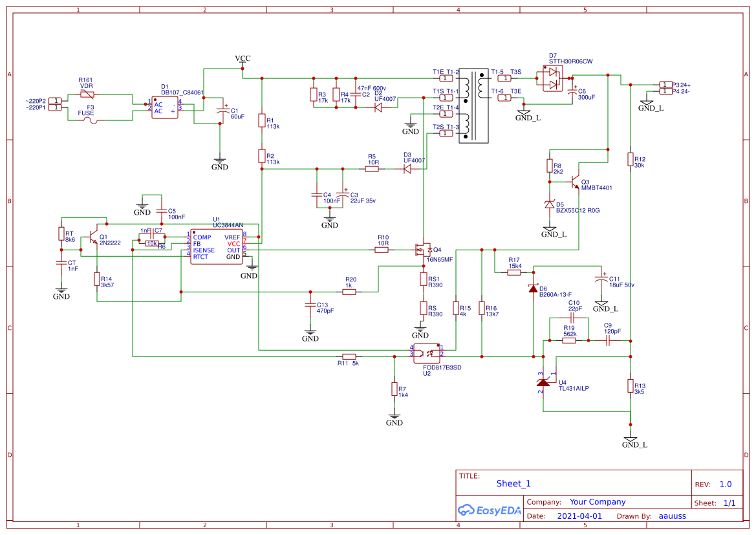Select the UC3844AN controller symbol U1
The width and height of the screenshot is (756, 535).
tap(216, 248)
